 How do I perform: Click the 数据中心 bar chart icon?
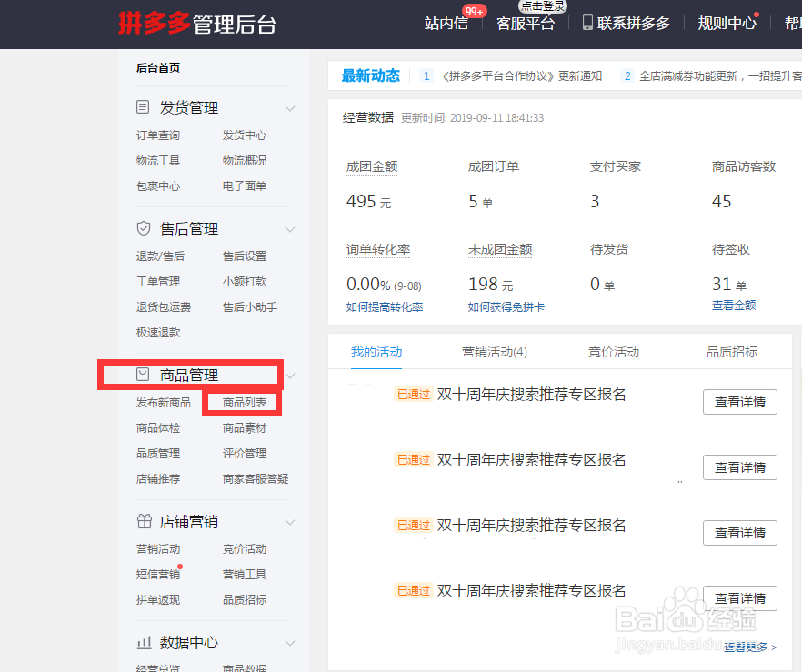click(145, 642)
